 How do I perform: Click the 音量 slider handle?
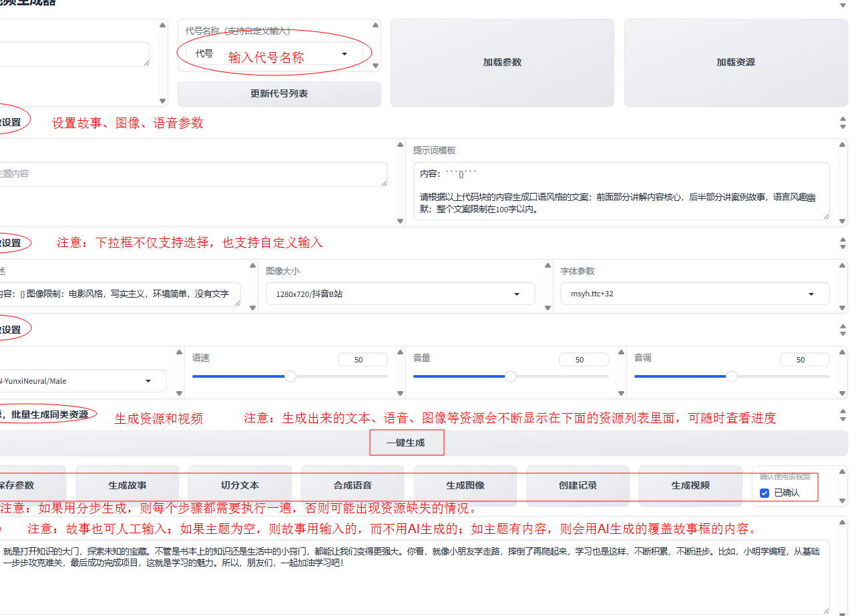[x=511, y=376]
